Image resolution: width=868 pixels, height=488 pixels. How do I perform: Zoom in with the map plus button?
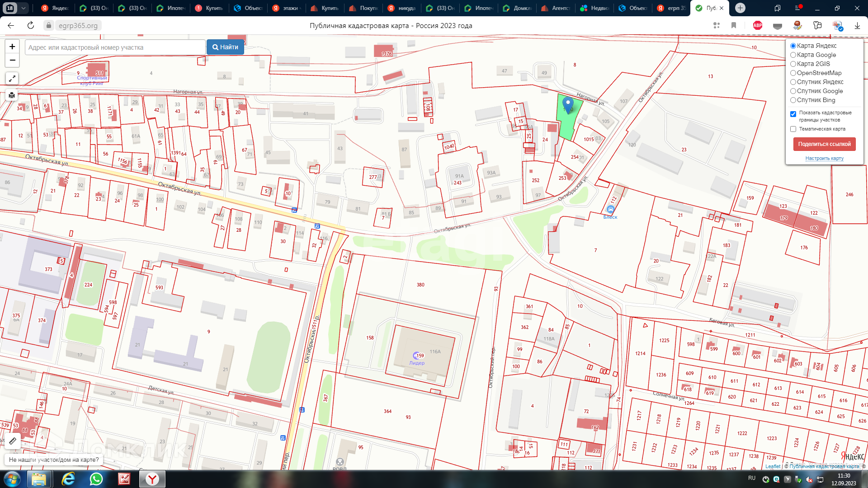(x=12, y=47)
